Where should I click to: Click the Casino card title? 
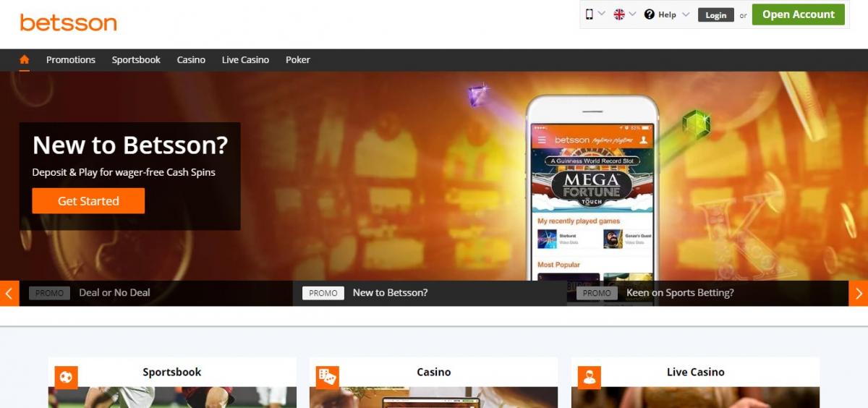(x=434, y=372)
